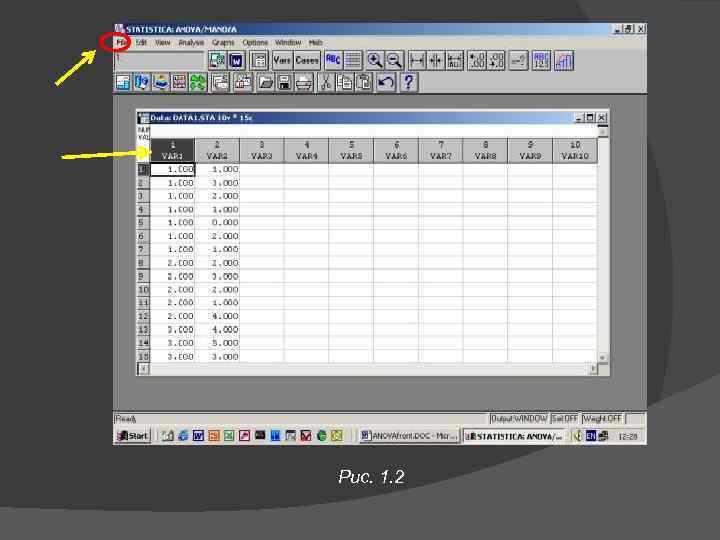The width and height of the screenshot is (720, 540).
Task: Open the Edit menu
Action: tap(141, 43)
